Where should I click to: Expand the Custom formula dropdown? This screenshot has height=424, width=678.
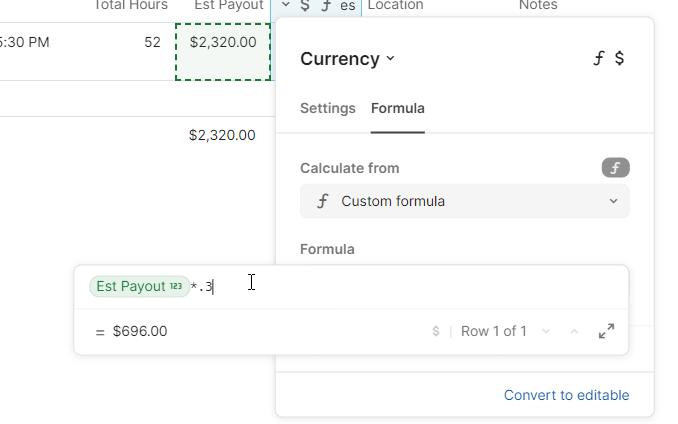coord(465,201)
